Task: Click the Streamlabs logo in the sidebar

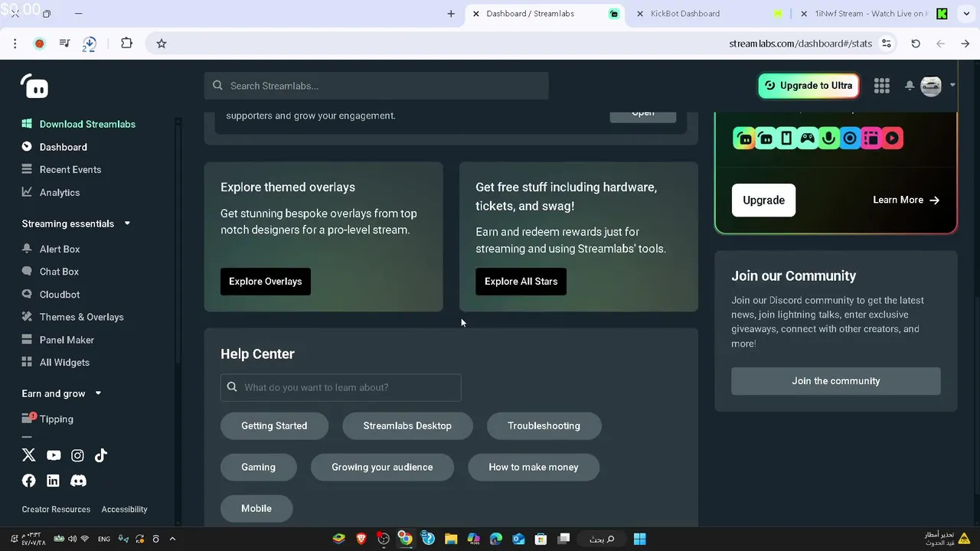Action: tap(34, 86)
